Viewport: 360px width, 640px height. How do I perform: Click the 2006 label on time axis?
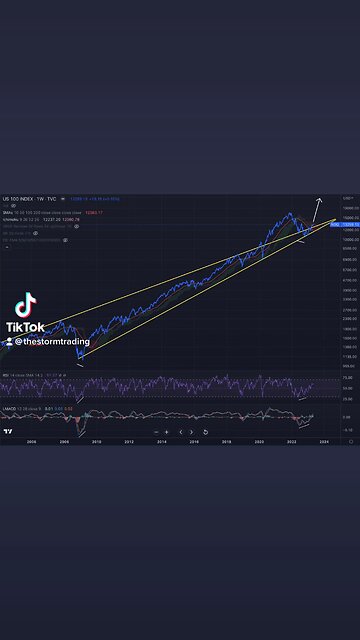31,442
